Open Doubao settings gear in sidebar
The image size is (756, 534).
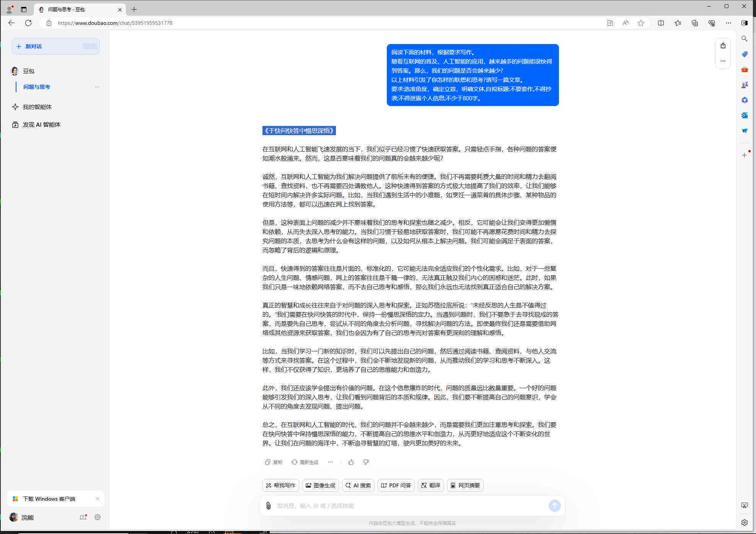[x=98, y=517]
